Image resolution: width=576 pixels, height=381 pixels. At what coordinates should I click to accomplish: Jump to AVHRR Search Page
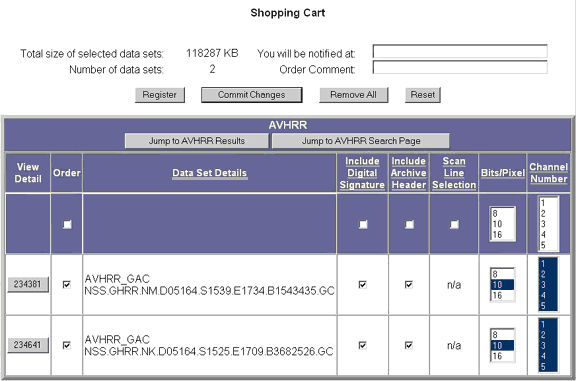pos(361,141)
